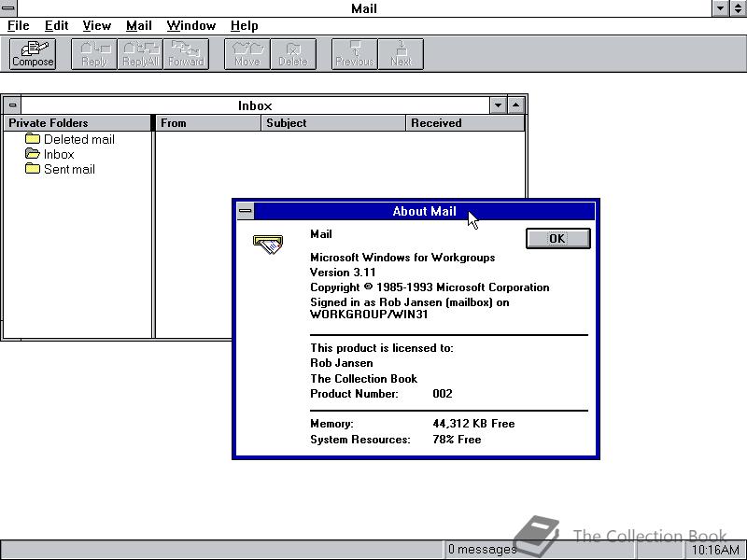Maximize the Inbox window with up arrow
The height and width of the screenshot is (560, 747).
[516, 105]
